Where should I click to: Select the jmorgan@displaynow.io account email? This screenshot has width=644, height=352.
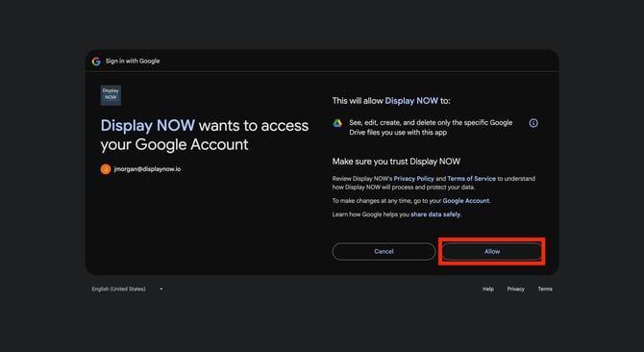tap(147, 169)
